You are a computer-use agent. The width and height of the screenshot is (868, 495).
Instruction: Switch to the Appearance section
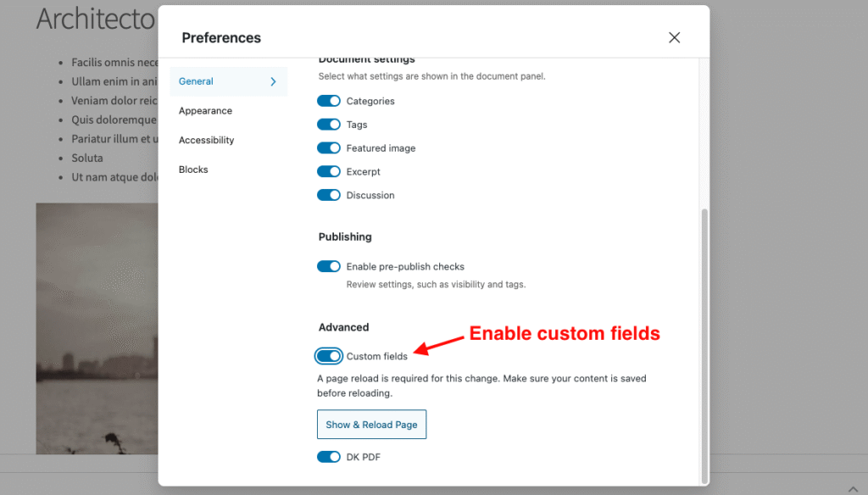click(x=205, y=110)
